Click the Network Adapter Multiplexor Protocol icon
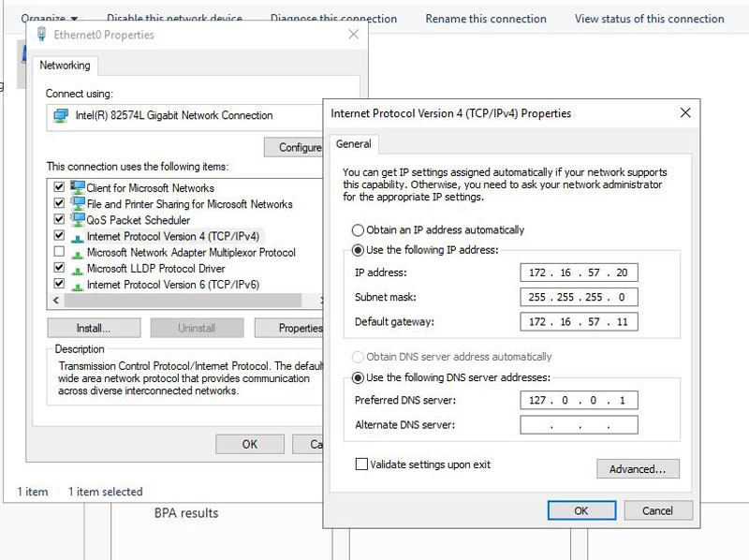 pyautogui.click(x=78, y=253)
